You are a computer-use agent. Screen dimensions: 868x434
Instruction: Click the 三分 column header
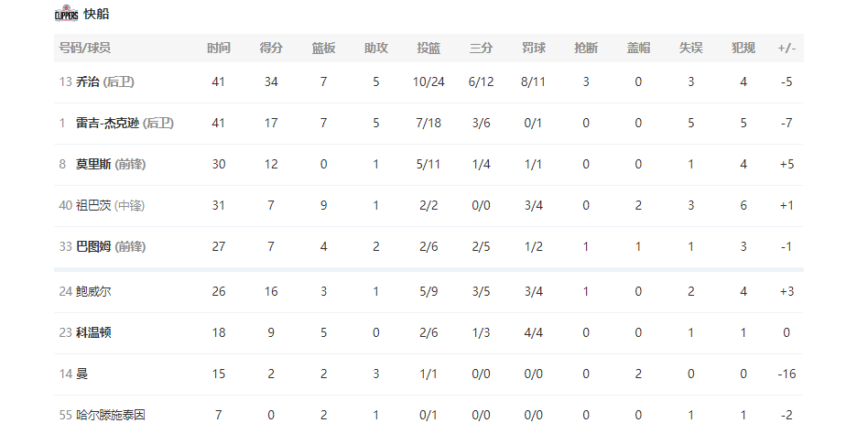click(481, 49)
